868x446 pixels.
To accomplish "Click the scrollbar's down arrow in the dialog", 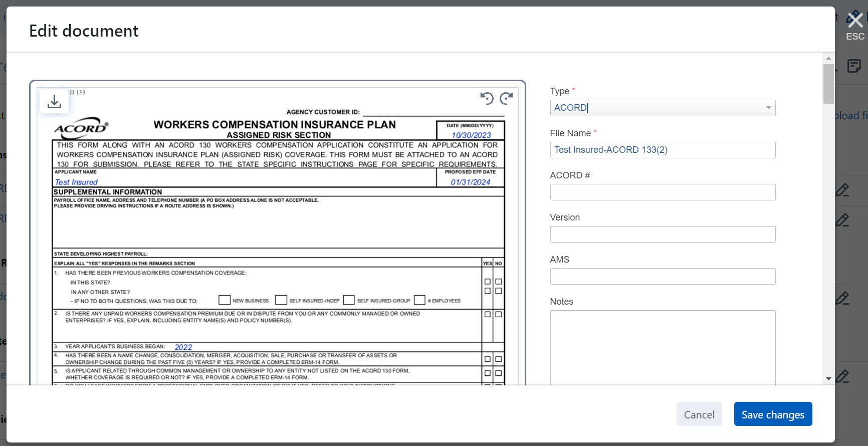I will tap(828, 379).
